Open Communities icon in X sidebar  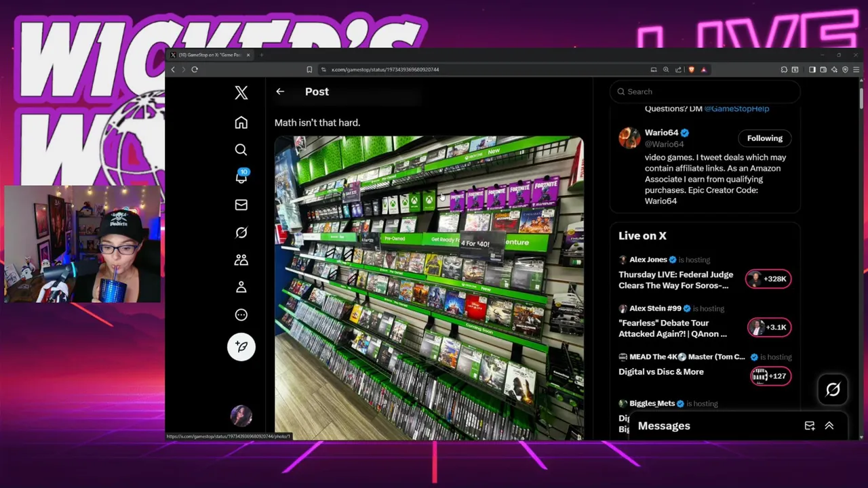(241, 260)
